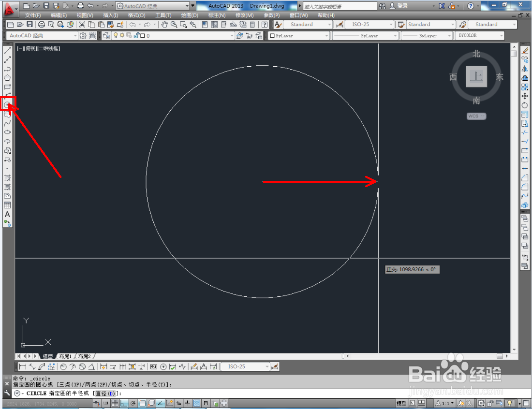Image resolution: width=532 pixels, height=409 pixels.
Task: Toggle Object Snap in status bar
Action: tap(142, 403)
